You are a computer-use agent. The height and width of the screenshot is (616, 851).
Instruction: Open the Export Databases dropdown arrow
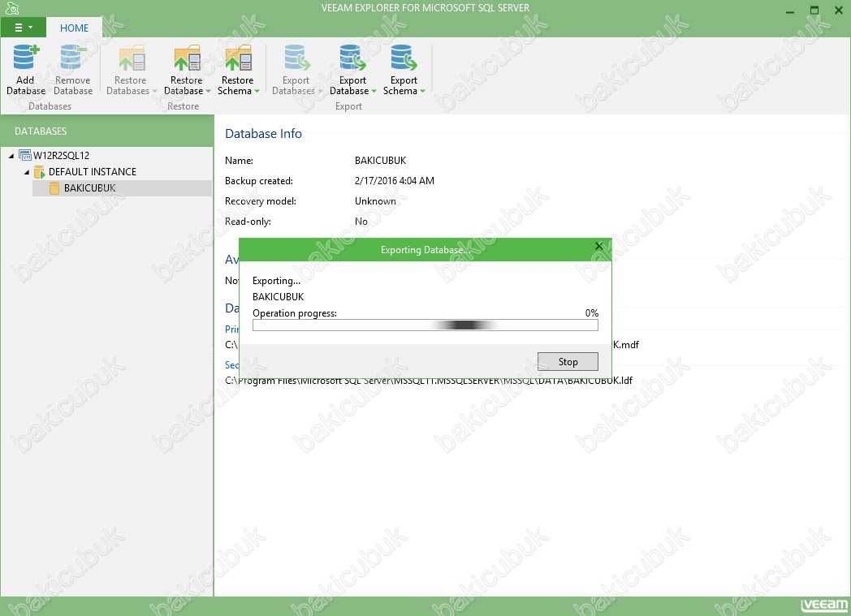[320, 91]
